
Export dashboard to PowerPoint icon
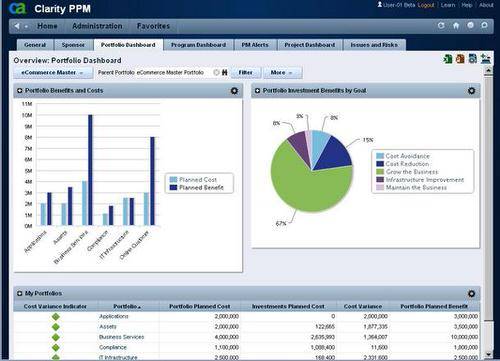coord(460,59)
